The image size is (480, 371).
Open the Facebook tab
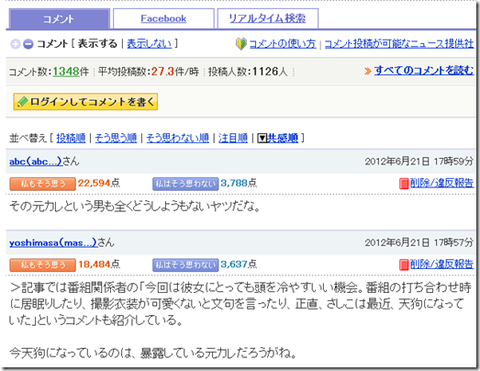[x=163, y=19]
